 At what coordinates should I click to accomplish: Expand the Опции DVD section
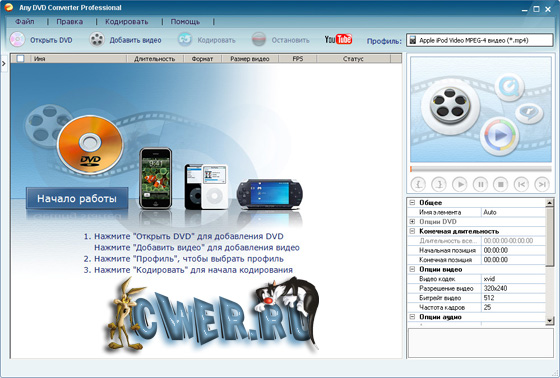(412, 222)
